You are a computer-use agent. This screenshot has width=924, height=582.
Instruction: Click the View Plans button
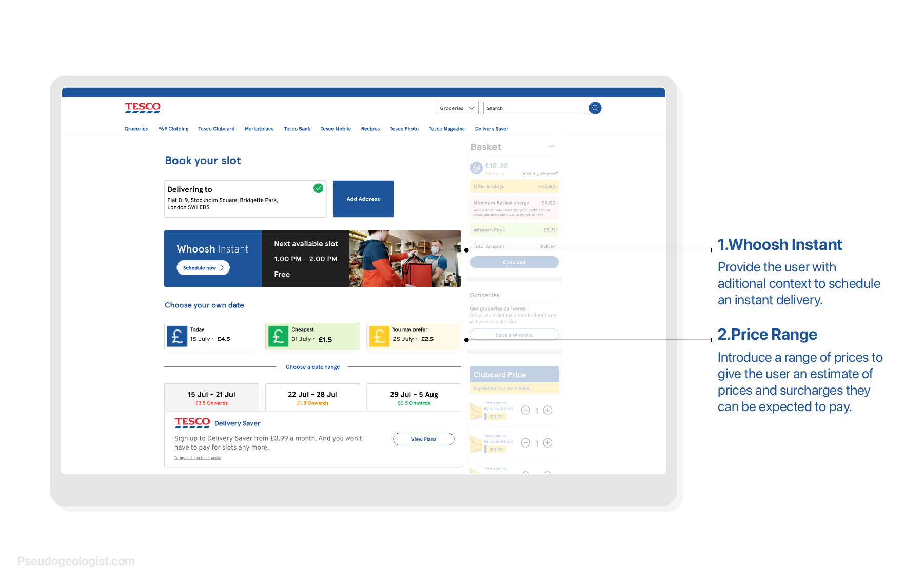424,439
